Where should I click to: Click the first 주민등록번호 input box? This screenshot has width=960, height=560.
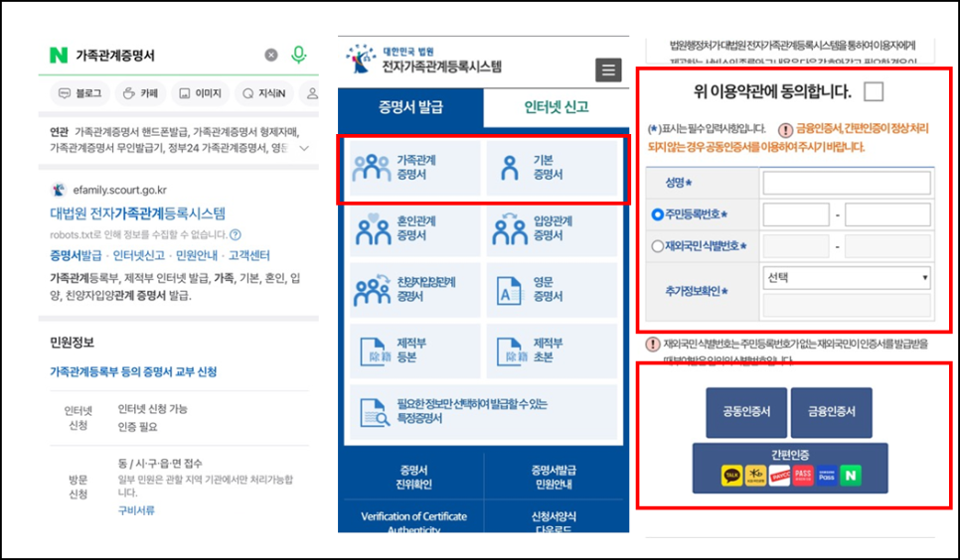coord(796,214)
